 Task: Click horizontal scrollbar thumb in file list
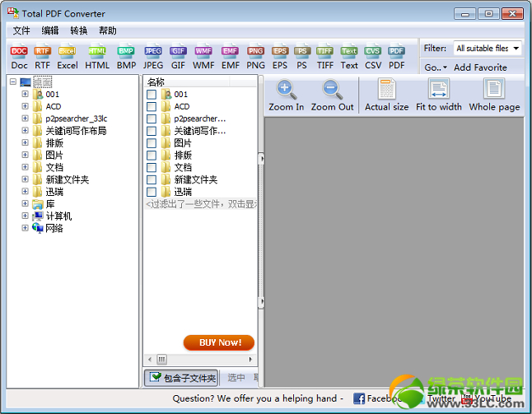162,360
